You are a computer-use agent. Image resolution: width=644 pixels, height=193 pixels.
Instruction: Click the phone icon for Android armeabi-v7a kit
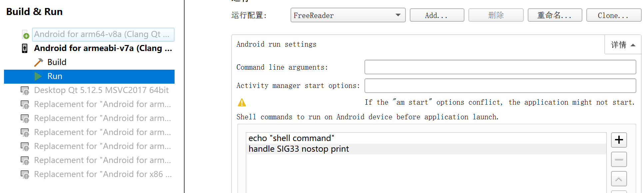[x=25, y=48]
